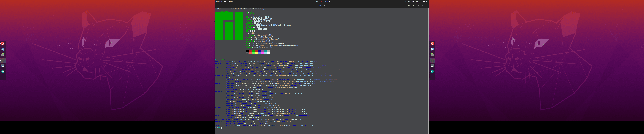Image resolution: width=644 pixels, height=134 pixels.
Task: Click the terminal prompt cursor on the last line
Action: [x=221, y=128]
